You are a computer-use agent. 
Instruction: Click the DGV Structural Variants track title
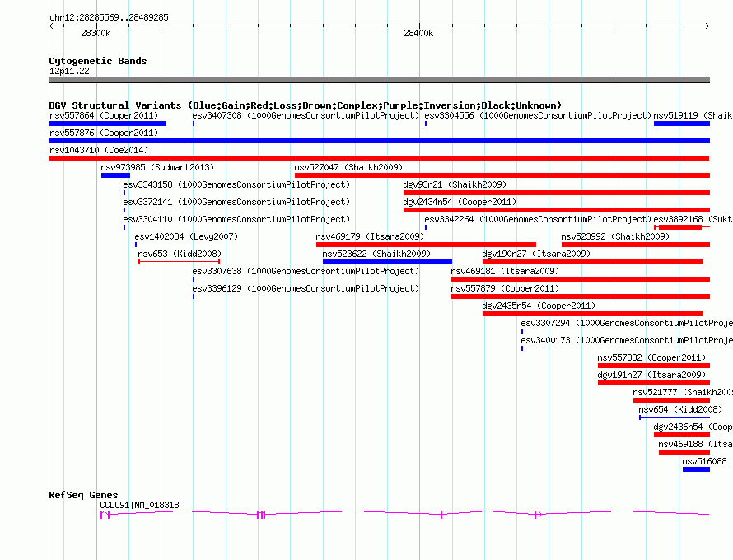[x=305, y=105]
